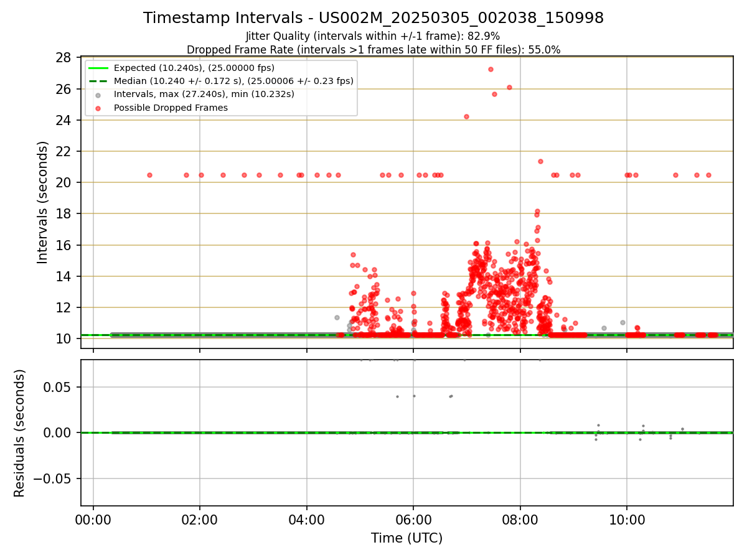Click the solid green Expected line sample in legend

coord(98,68)
